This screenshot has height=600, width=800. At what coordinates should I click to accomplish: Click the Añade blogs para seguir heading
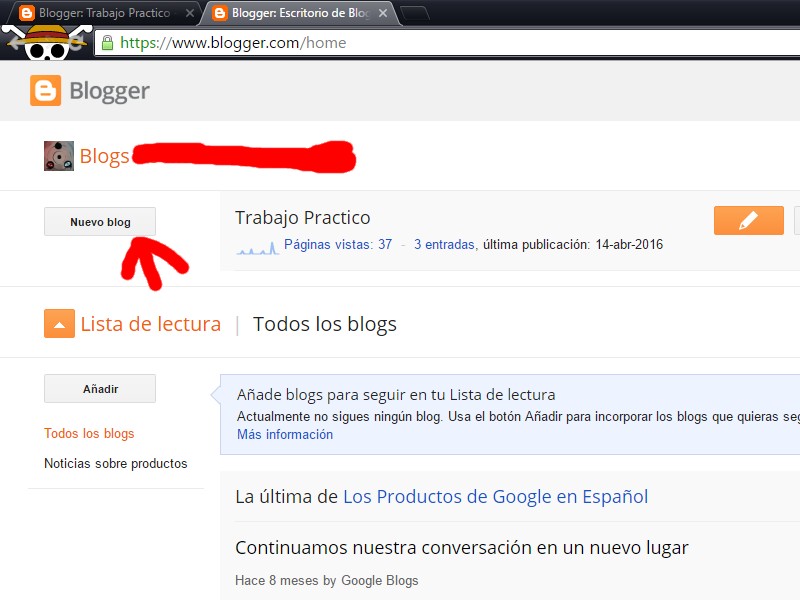point(396,394)
